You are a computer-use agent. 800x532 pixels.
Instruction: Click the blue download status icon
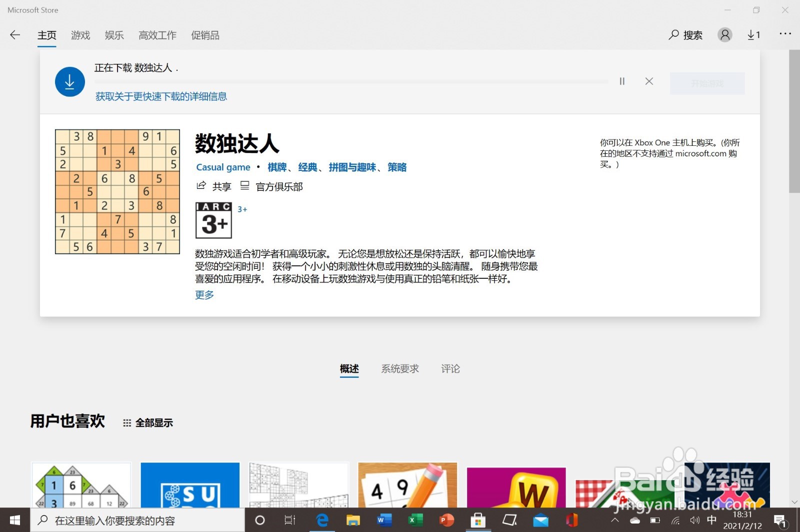70,81
